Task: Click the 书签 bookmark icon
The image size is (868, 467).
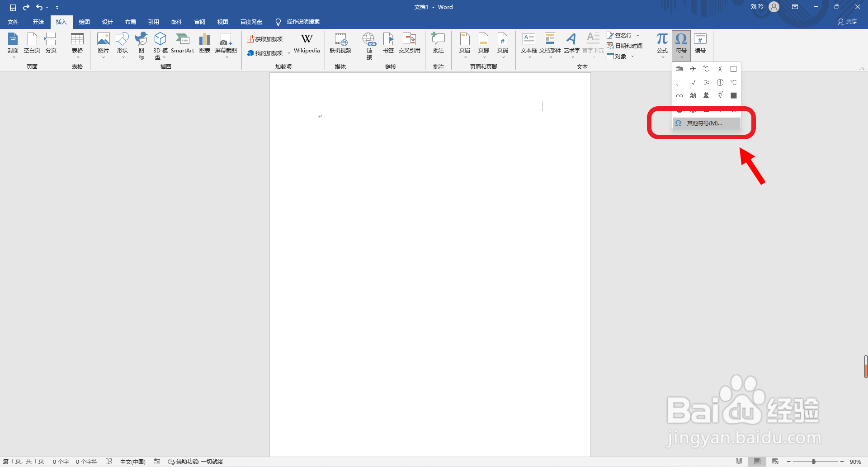Action: click(x=388, y=39)
